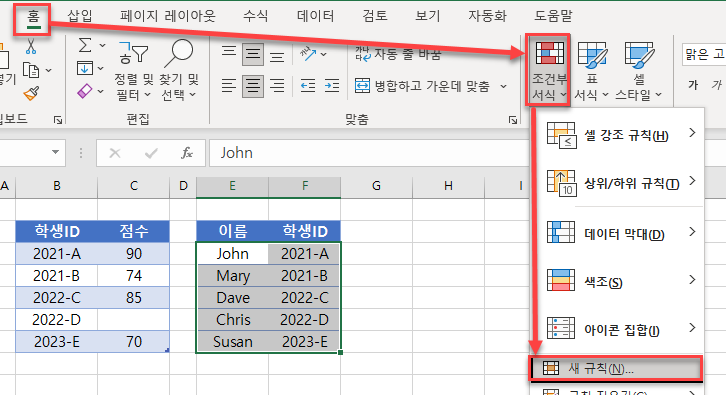Click the Copy icon in clipboard group

pos(31,70)
